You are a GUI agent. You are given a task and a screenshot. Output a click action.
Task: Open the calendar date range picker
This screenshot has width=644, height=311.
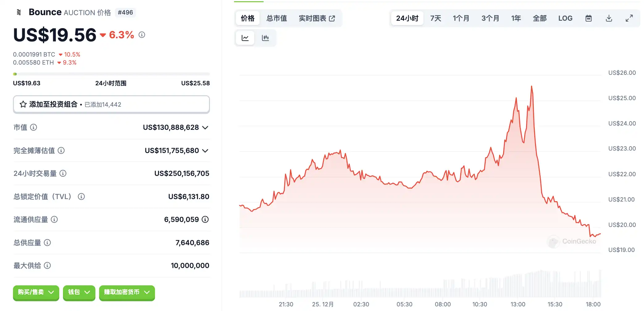pos(588,18)
